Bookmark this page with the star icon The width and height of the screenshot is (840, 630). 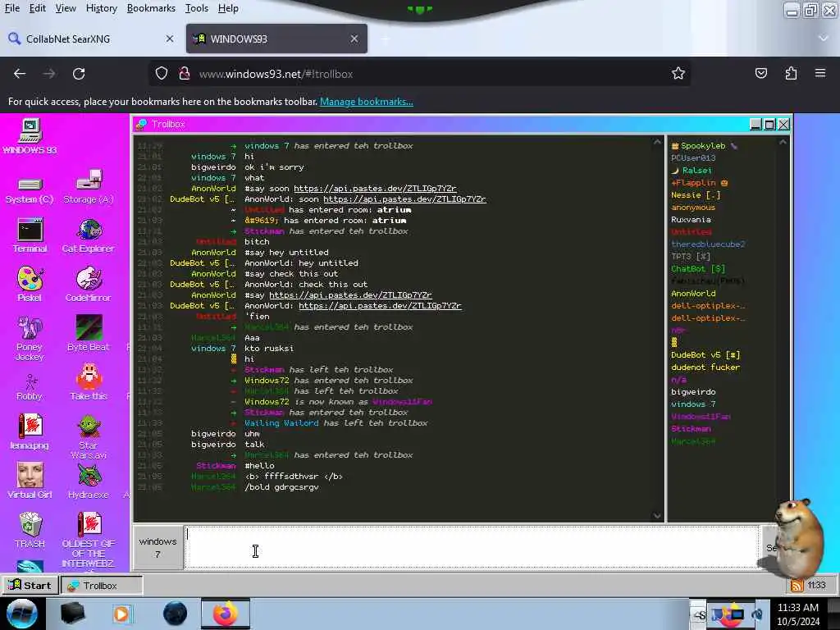point(678,73)
